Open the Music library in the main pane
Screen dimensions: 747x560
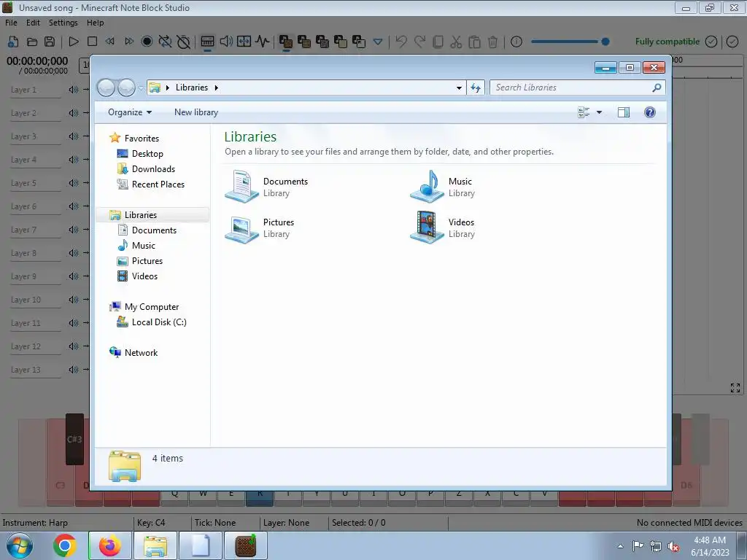pos(443,187)
